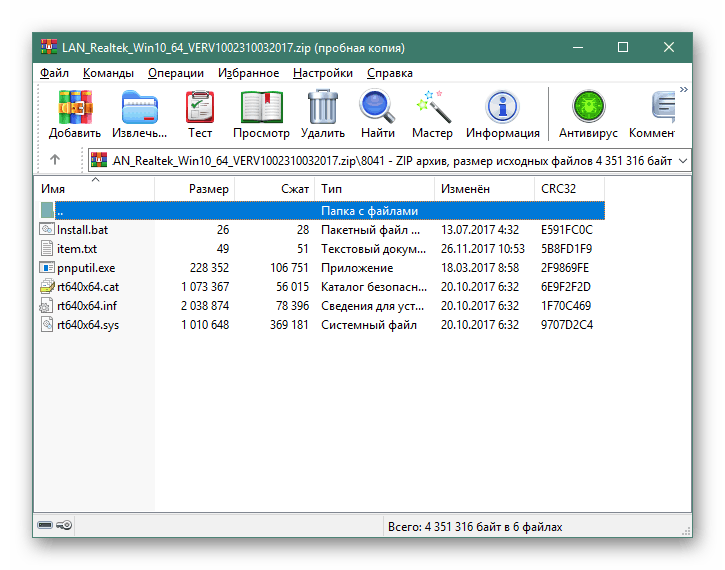This screenshot has width=725, height=570.
Task: Open the Команды menu
Action: tap(108, 73)
